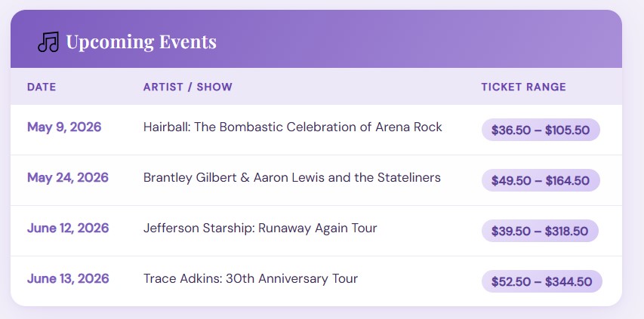Select the May 9, 2026 date
Screen dimensions: 644x319
pos(64,127)
